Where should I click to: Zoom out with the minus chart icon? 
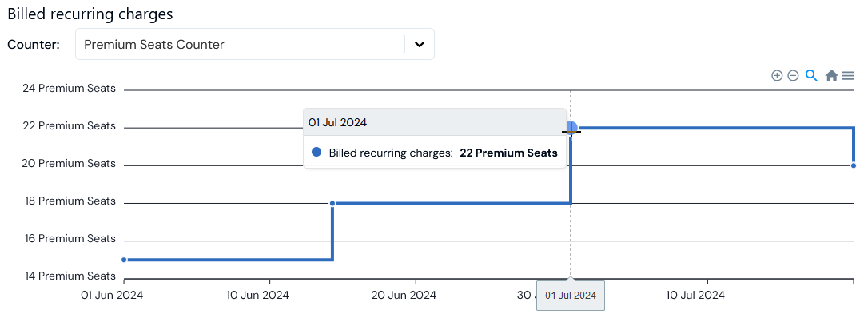(x=793, y=75)
